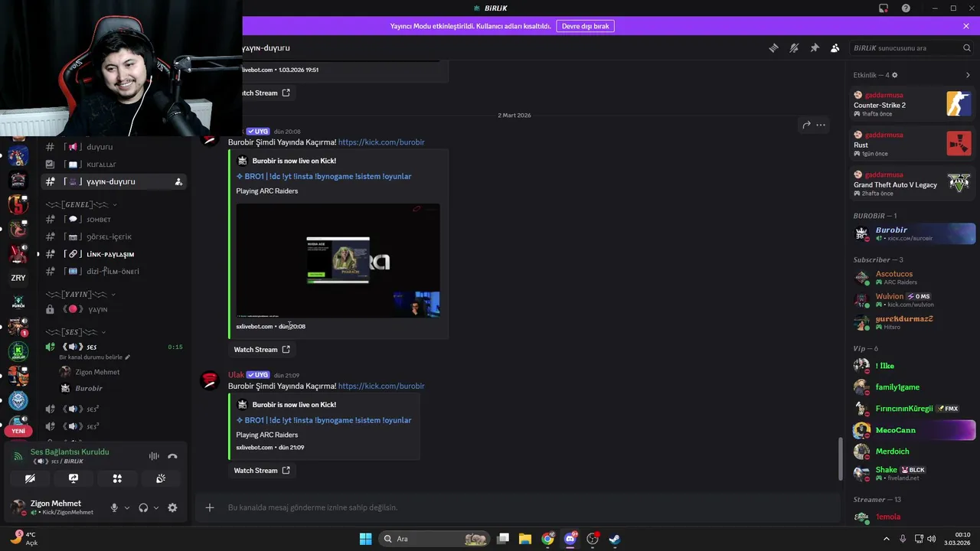
Task: Click the plus attachment icon in message bar
Action: pos(209,507)
